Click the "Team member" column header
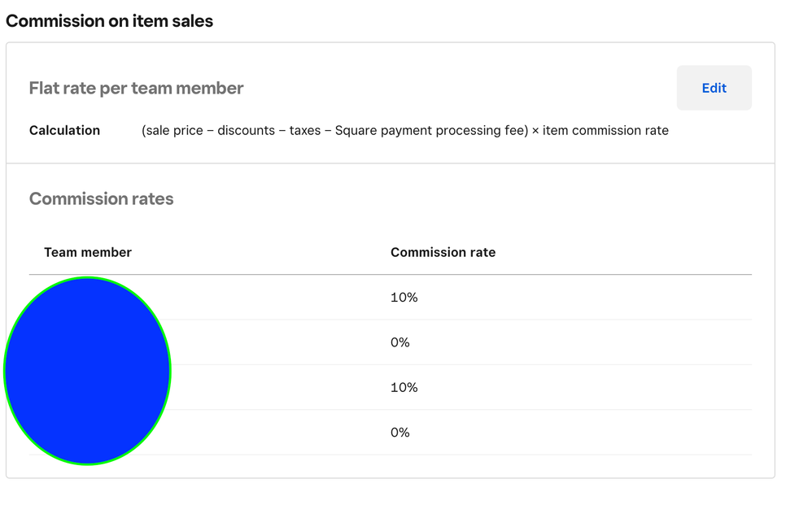Screen dimensions: 812x505 (88, 252)
